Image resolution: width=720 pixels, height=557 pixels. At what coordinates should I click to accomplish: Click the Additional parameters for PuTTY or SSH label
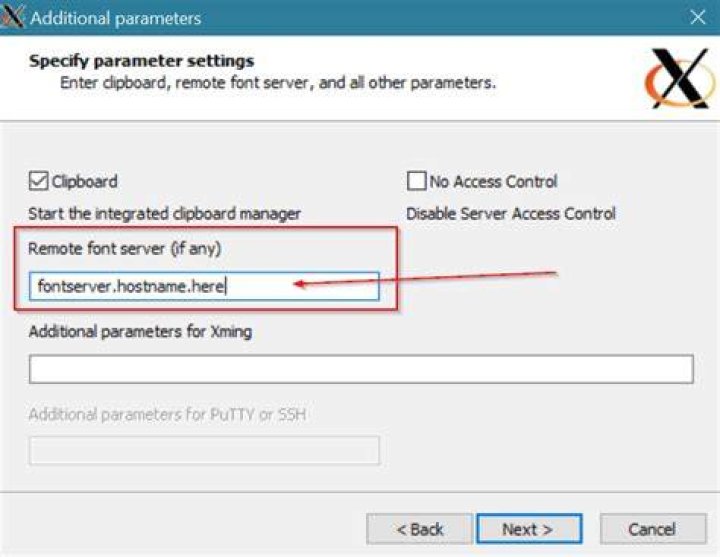168,415
